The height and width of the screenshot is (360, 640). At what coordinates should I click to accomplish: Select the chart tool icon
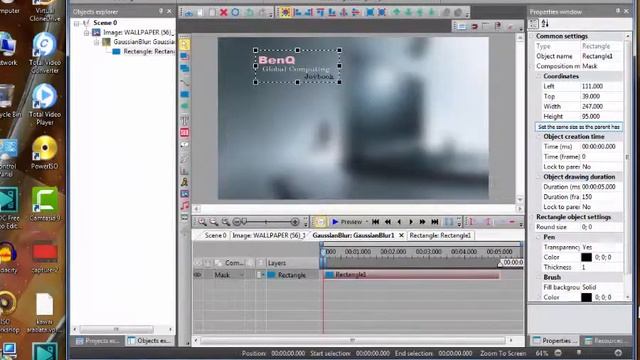(184, 170)
